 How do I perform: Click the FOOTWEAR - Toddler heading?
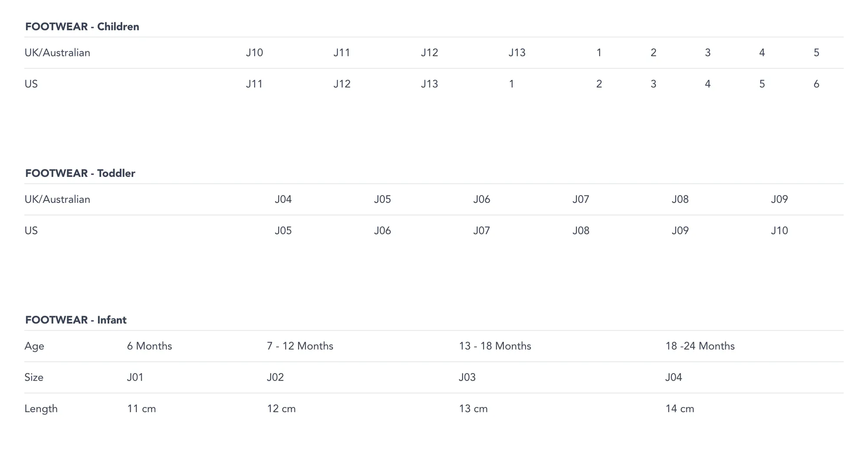click(80, 173)
